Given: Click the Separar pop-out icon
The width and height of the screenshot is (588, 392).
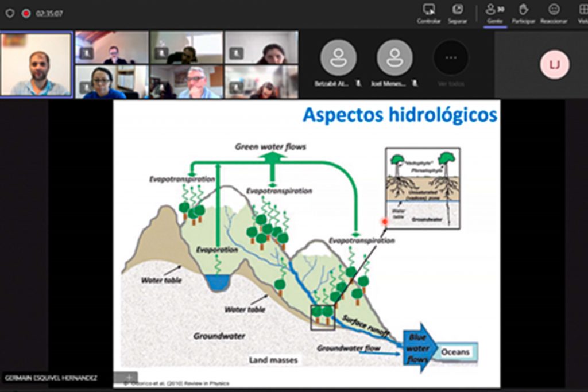Looking at the screenshot, I should point(457,10).
